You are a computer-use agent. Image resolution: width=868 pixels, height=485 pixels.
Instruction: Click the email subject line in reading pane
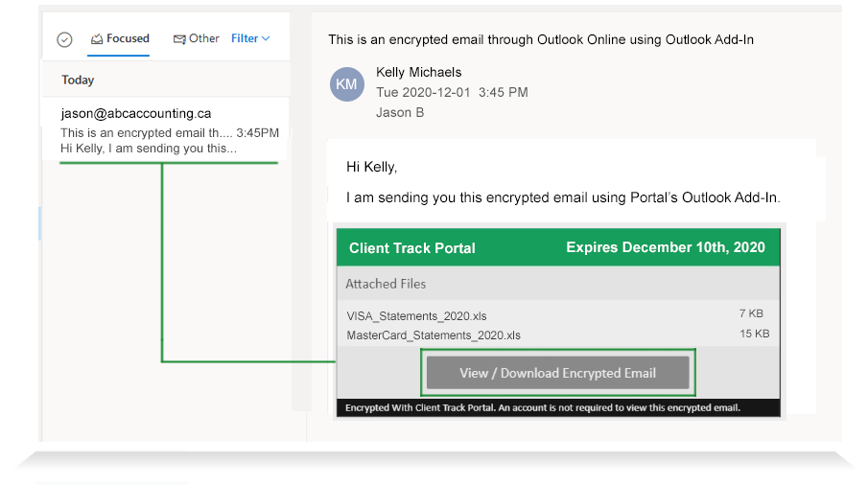point(541,40)
